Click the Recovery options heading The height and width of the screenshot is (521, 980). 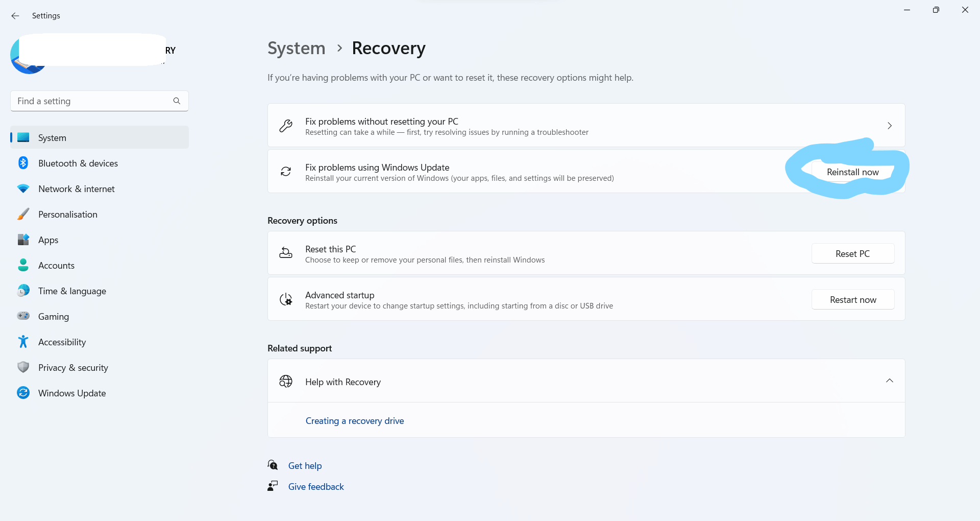tap(302, 221)
